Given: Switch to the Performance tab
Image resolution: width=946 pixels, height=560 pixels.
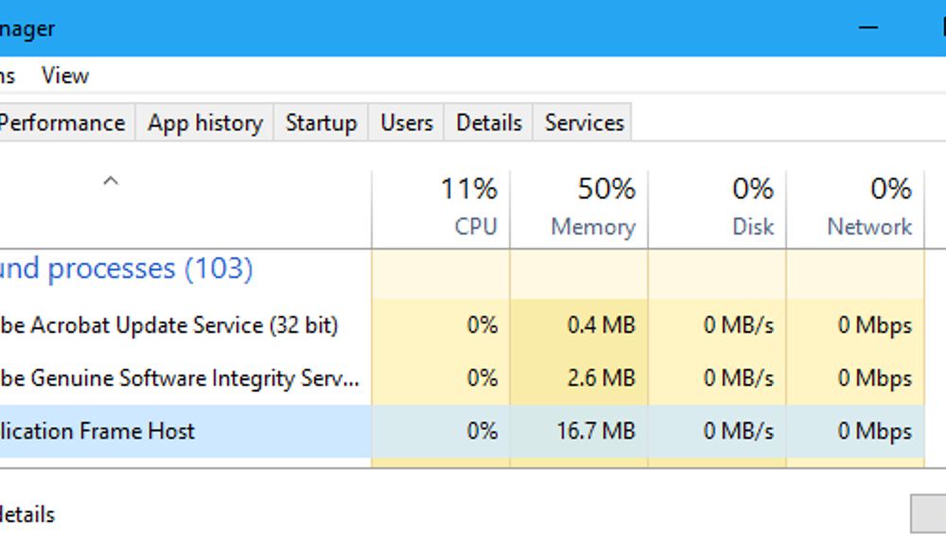Looking at the screenshot, I should [63, 122].
